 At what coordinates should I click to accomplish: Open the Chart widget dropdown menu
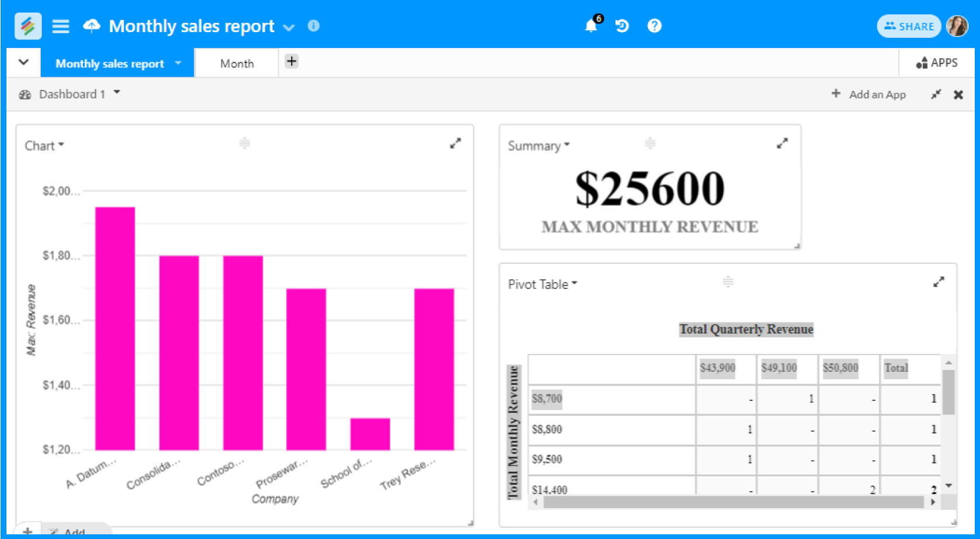44,146
